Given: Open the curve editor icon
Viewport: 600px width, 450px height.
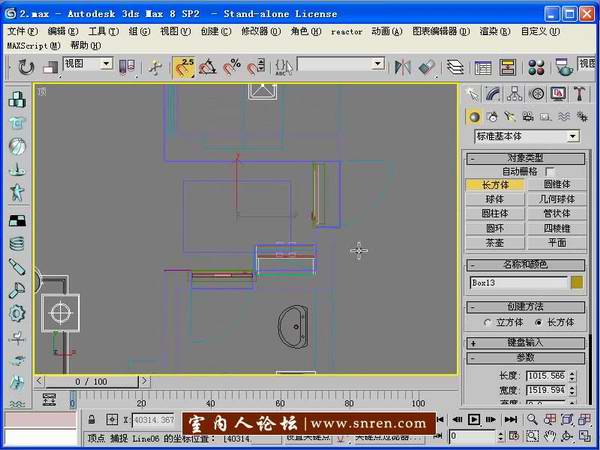Looking at the screenshot, I should tap(483, 68).
